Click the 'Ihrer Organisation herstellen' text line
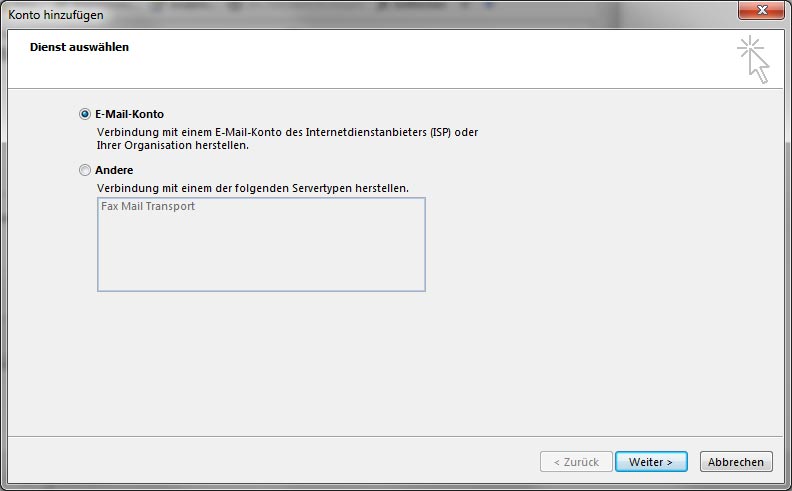Image resolution: width=792 pixels, height=491 pixels. click(x=172, y=145)
